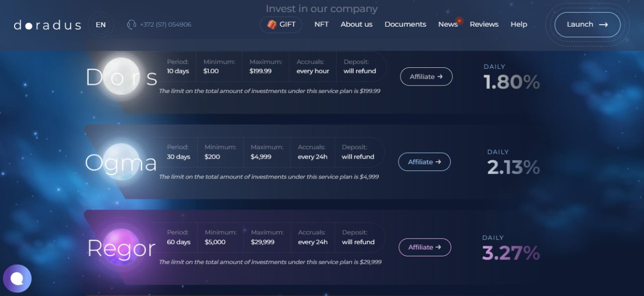View the Reviews page
644x296 pixels.
pyautogui.click(x=484, y=24)
